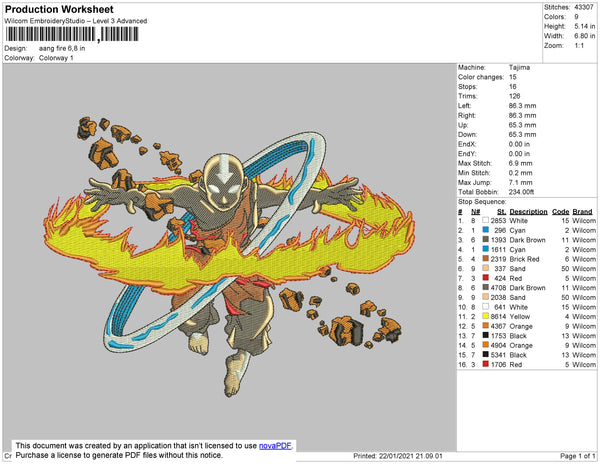Click the 'Brick Red' description text

[524, 259]
